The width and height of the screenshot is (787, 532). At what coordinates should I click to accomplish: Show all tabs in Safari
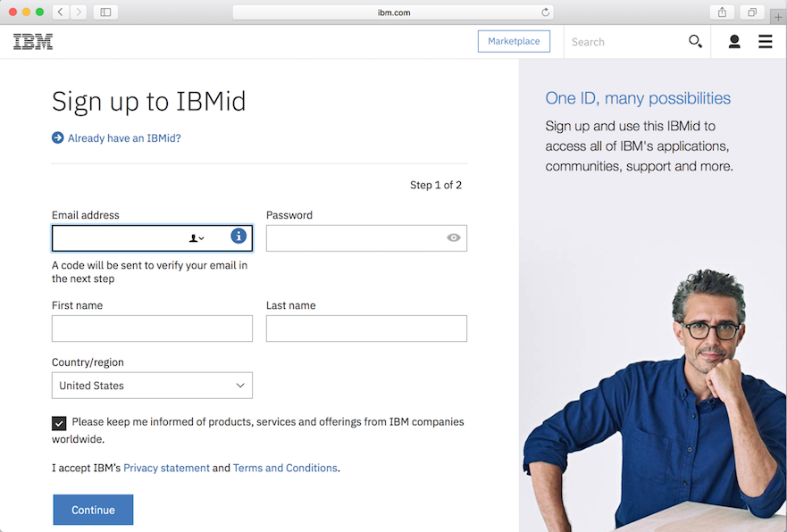pos(752,12)
